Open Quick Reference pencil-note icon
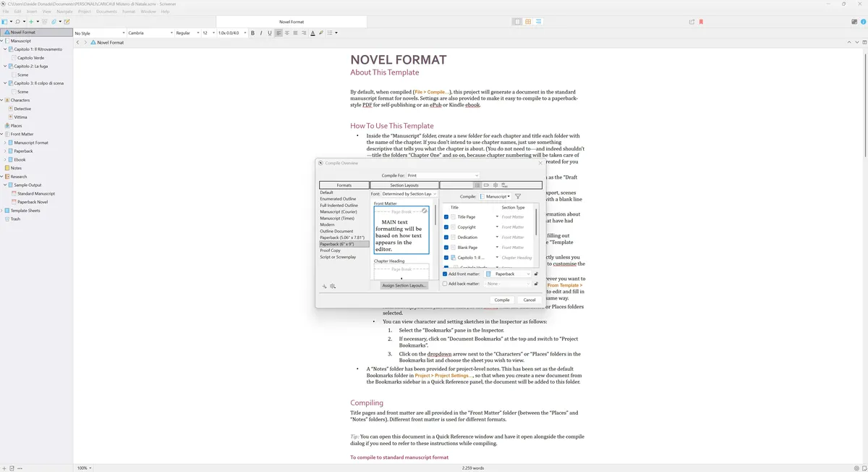 pos(67,22)
